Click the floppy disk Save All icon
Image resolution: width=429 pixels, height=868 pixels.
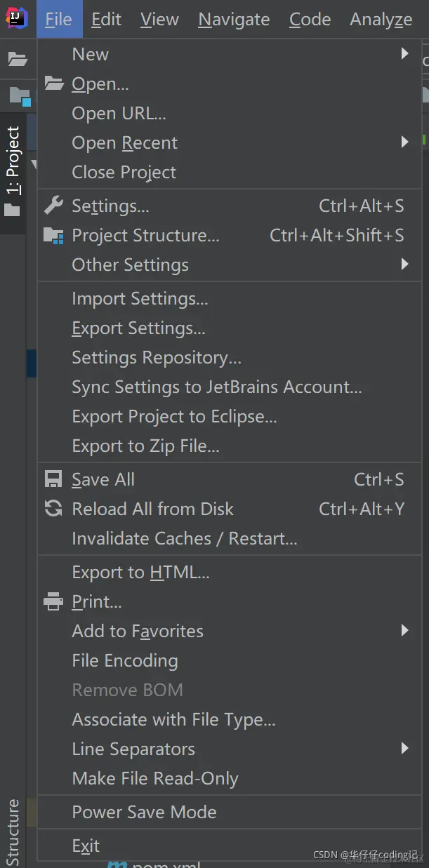tap(54, 479)
